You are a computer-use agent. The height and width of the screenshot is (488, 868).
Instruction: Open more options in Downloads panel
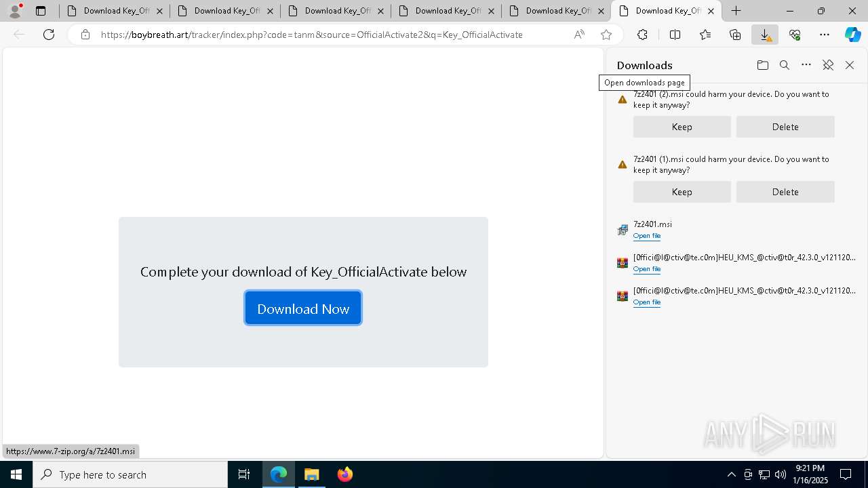pos(806,65)
